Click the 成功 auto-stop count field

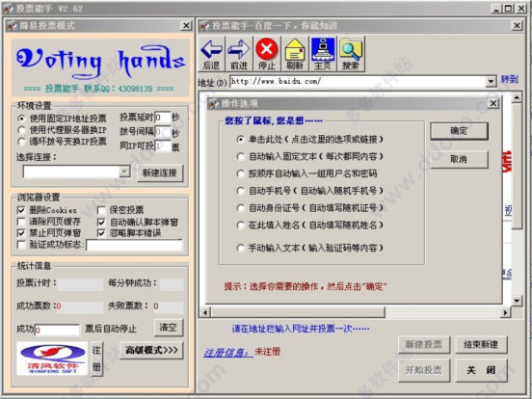click(57, 330)
